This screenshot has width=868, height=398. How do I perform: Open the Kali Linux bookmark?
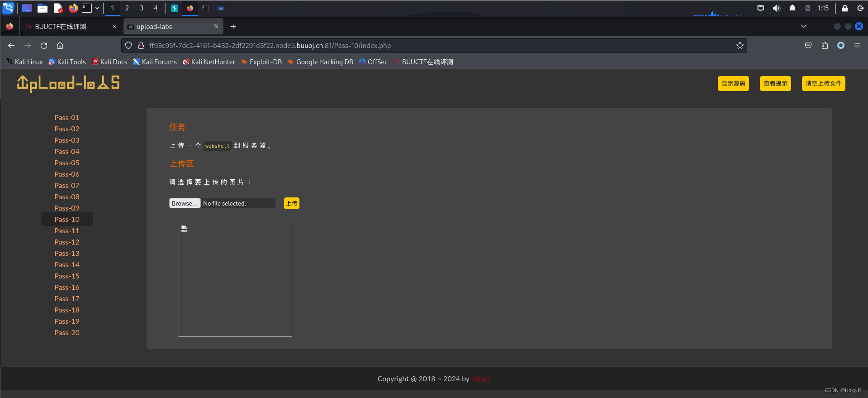click(x=24, y=62)
